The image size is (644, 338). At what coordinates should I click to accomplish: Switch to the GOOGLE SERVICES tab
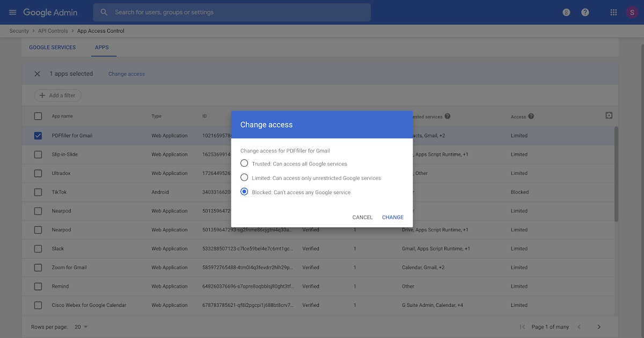click(52, 47)
